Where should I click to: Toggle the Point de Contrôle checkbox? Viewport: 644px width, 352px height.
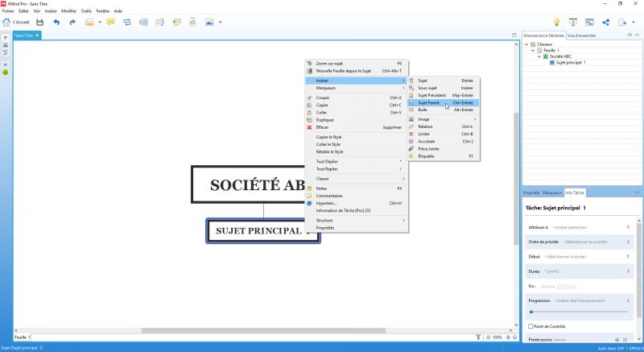click(x=530, y=326)
